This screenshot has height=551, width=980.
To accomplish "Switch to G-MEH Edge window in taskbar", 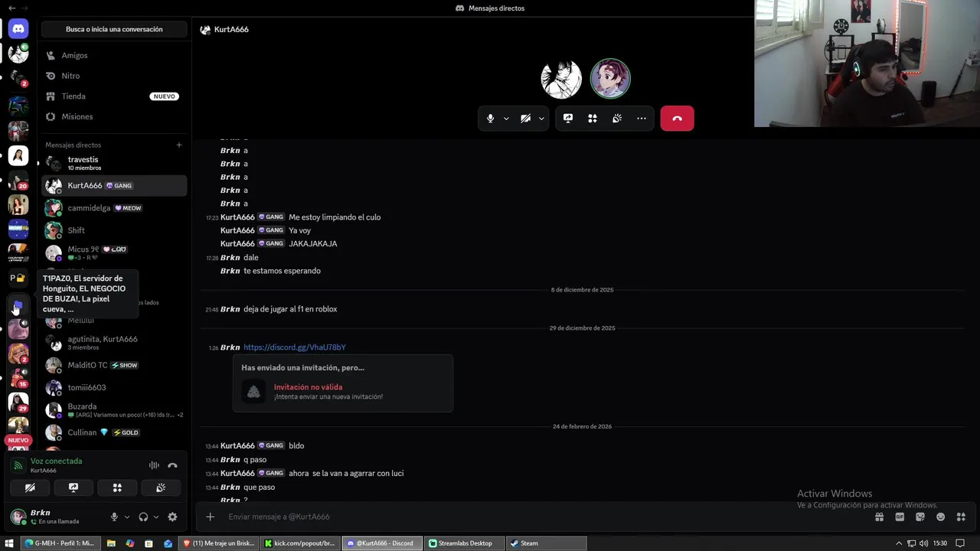I will point(60,543).
